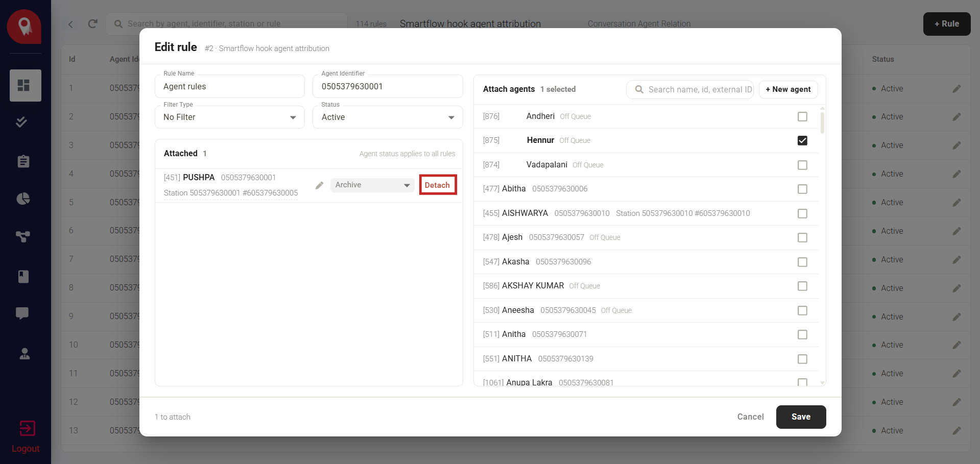Image resolution: width=980 pixels, height=464 pixels.
Task: Select the AISHWARYA agent checkbox
Action: [802, 213]
